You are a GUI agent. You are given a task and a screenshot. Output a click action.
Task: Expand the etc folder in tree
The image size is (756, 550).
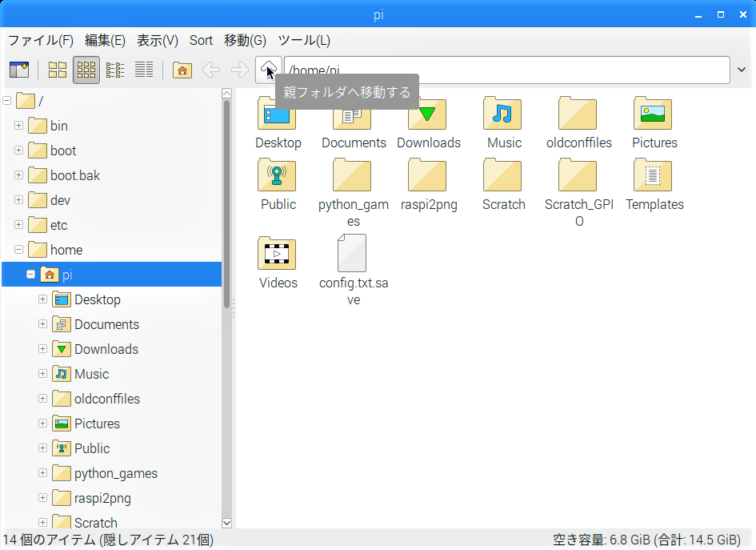click(19, 225)
